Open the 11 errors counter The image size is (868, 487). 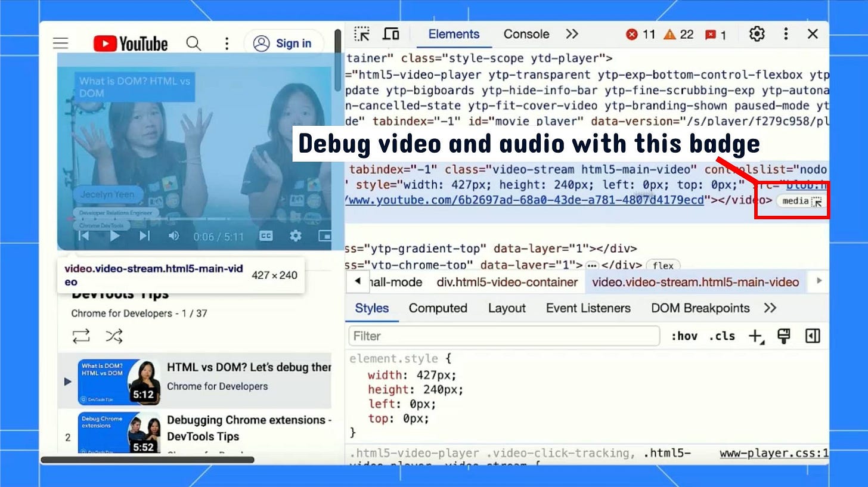[x=641, y=35]
